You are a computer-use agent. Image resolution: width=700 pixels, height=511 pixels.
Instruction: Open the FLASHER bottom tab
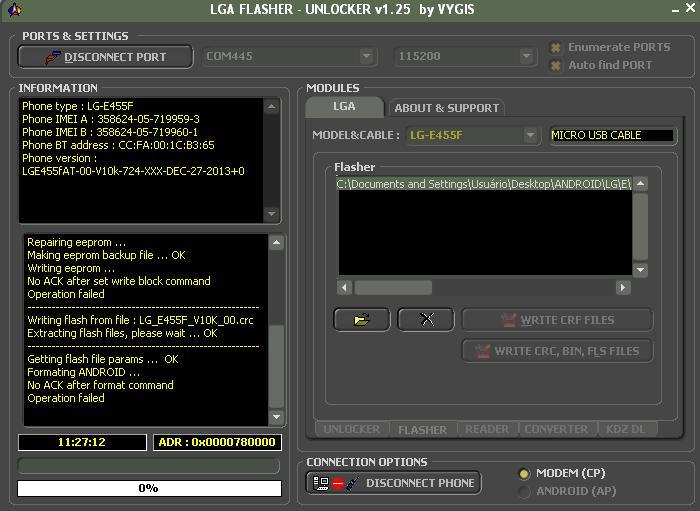422,430
